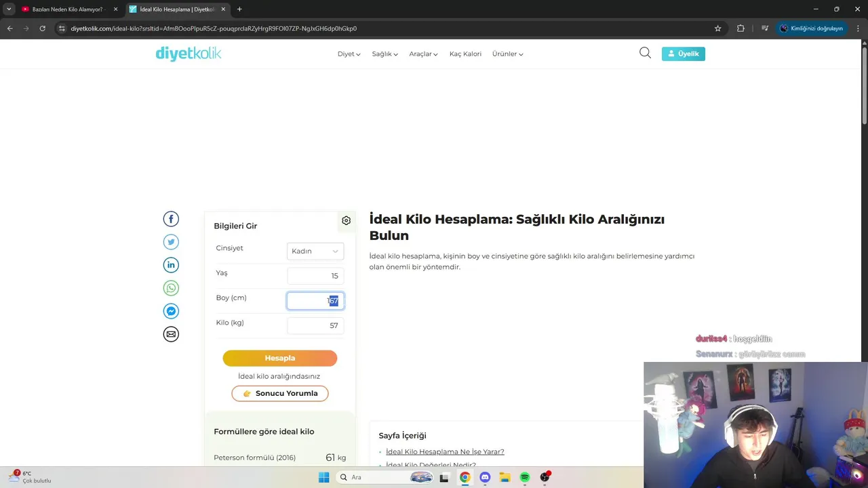
Task: Open calculator settings gear icon
Action: (346, 220)
